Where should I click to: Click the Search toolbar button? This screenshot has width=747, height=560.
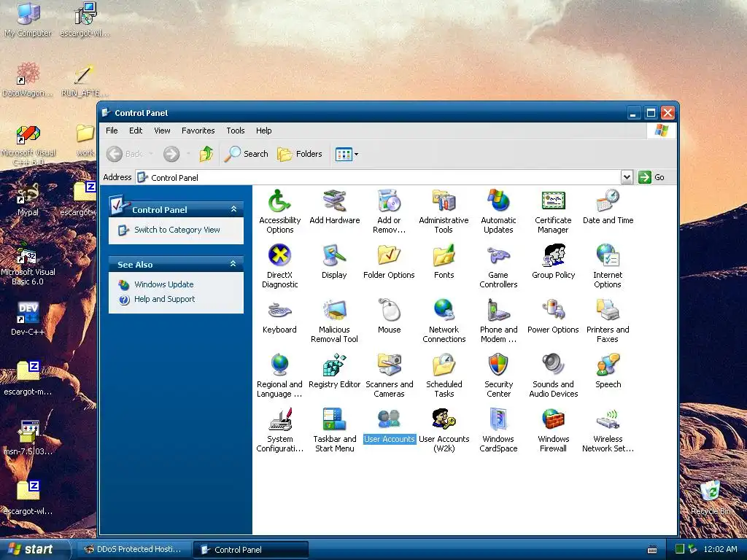(x=247, y=154)
